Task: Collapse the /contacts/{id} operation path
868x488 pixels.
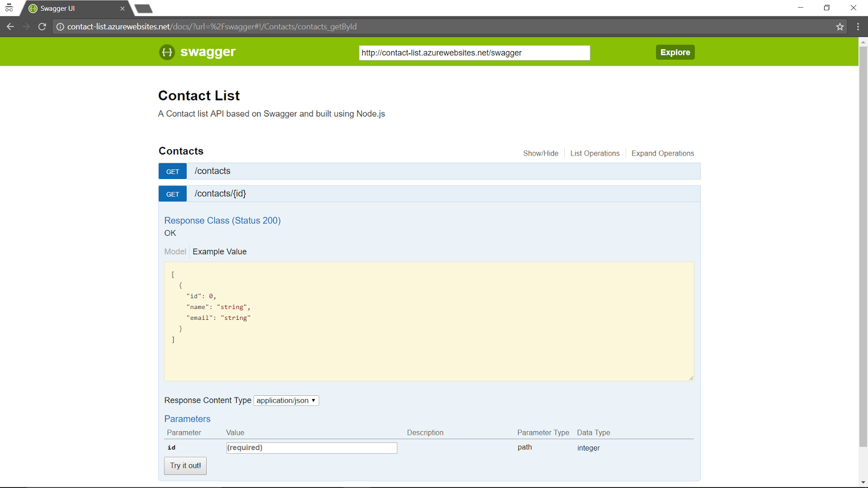Action: tap(220, 194)
